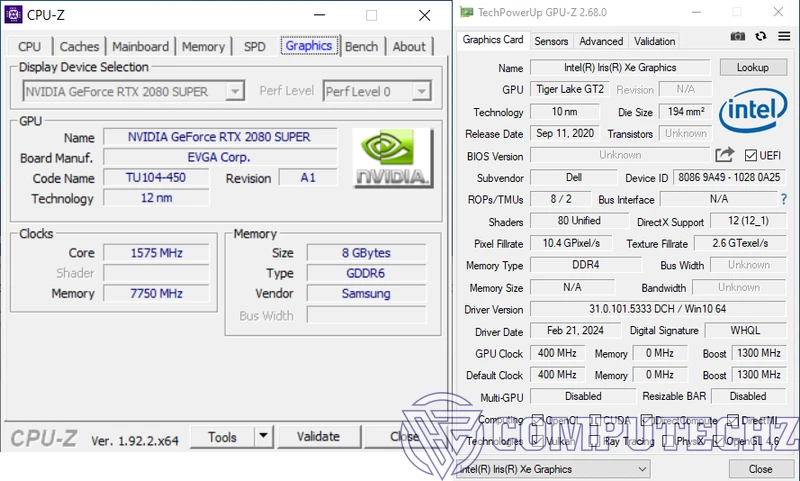Image resolution: width=800 pixels, height=481 pixels.
Task: Click the GPU-Z refresh icon
Action: pos(761,36)
